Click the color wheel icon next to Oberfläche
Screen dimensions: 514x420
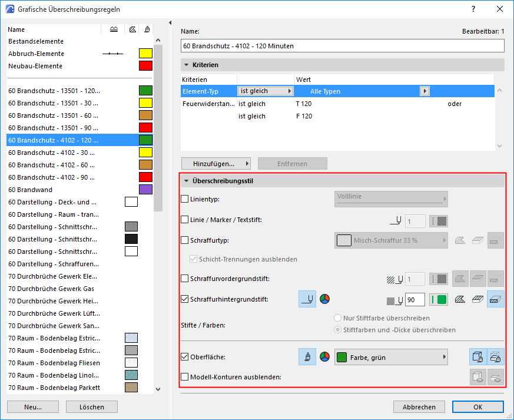(324, 357)
